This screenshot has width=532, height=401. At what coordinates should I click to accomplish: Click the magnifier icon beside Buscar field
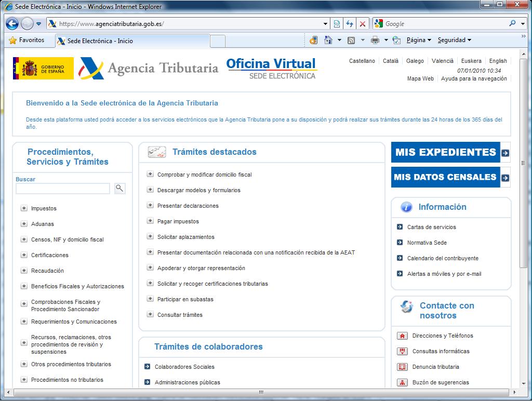click(x=119, y=188)
